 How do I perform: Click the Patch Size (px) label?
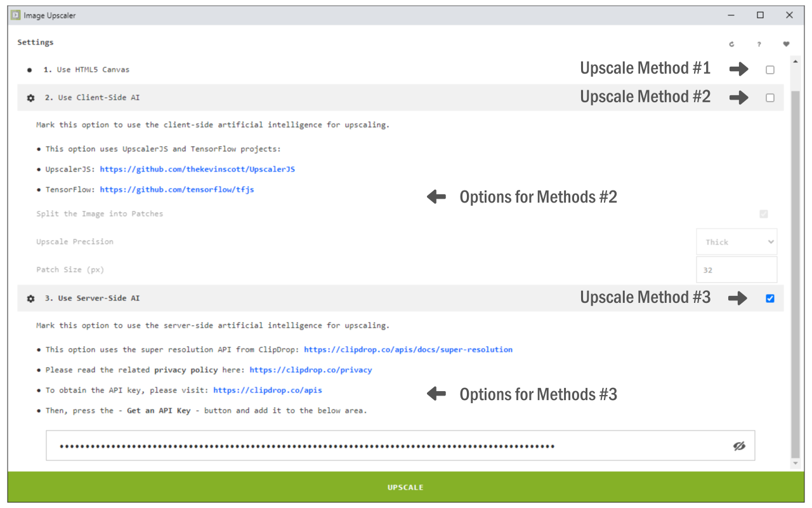70,270
